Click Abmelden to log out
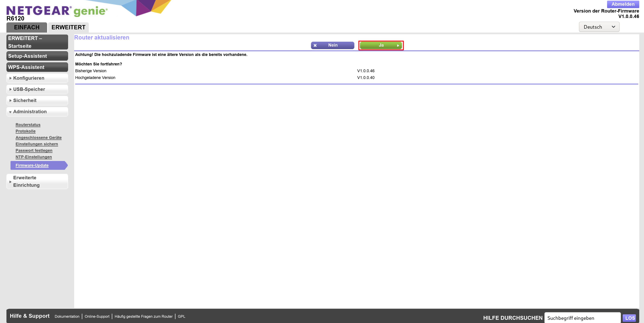The image size is (644, 323). coord(623,4)
